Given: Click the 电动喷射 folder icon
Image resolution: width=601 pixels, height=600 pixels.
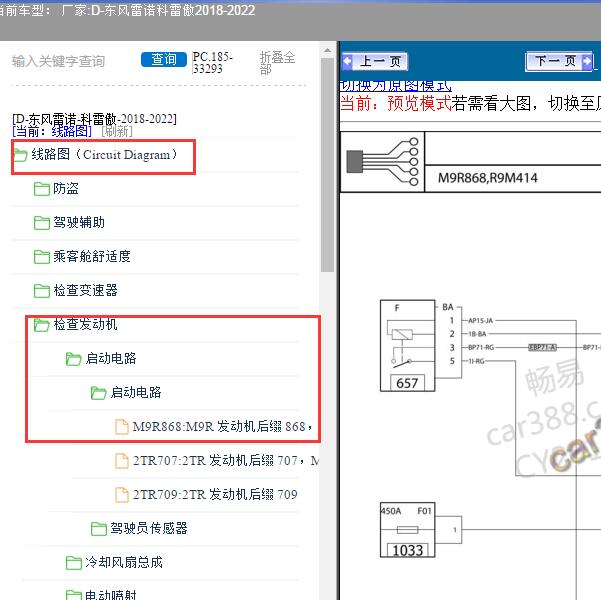Looking at the screenshot, I should click(73, 595).
